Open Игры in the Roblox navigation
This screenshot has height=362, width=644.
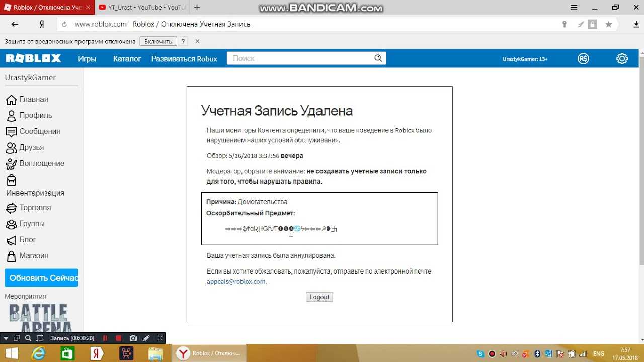tap(87, 59)
